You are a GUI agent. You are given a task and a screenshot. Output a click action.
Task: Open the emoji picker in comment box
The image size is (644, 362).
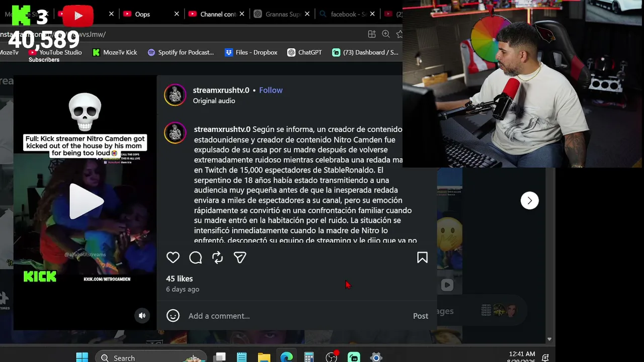[x=173, y=316]
